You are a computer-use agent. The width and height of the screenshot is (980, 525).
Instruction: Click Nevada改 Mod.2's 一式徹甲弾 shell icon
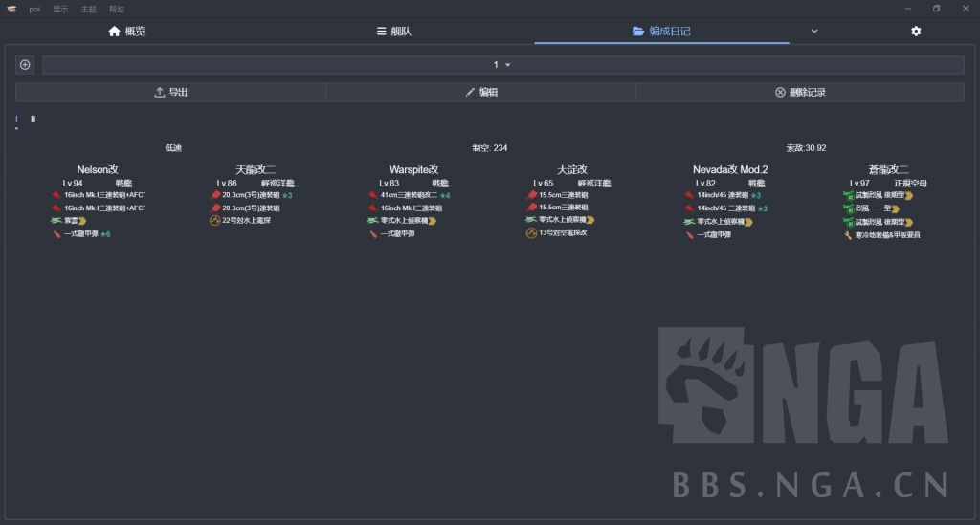coord(690,234)
